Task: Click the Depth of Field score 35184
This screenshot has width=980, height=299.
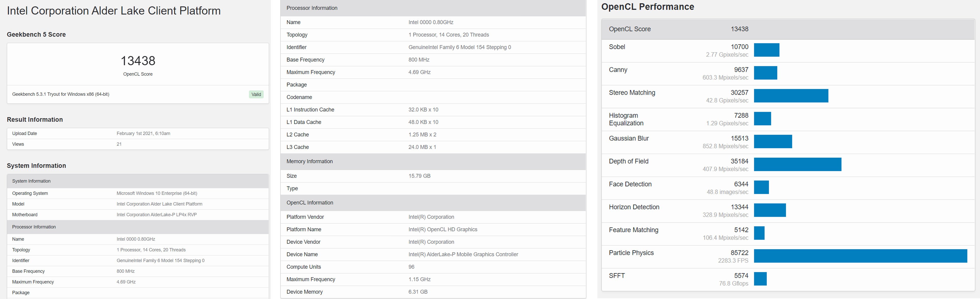Action: [739, 161]
